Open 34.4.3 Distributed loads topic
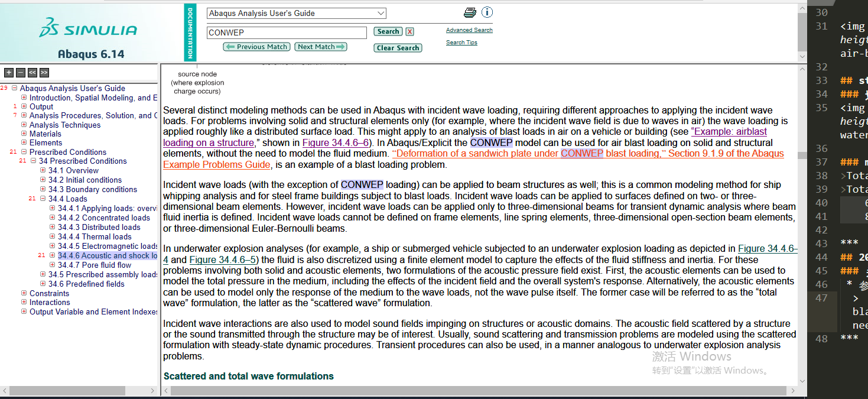868x399 pixels. click(x=99, y=227)
